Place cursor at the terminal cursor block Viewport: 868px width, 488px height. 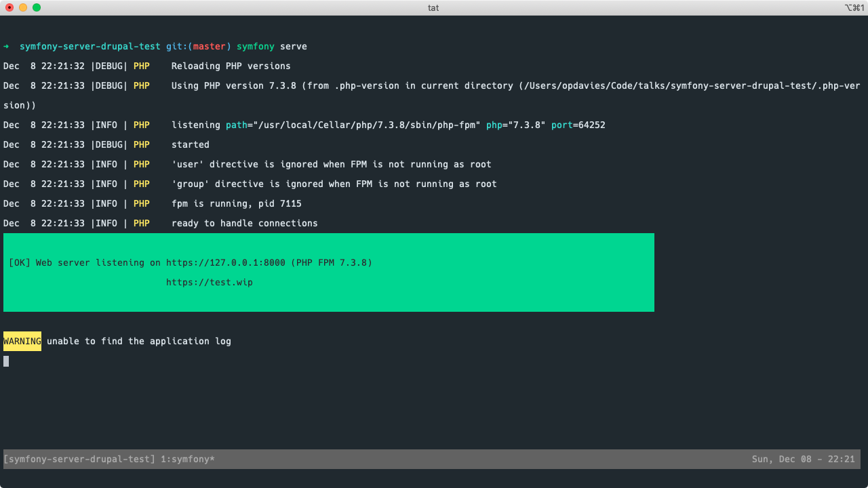tap(6, 361)
